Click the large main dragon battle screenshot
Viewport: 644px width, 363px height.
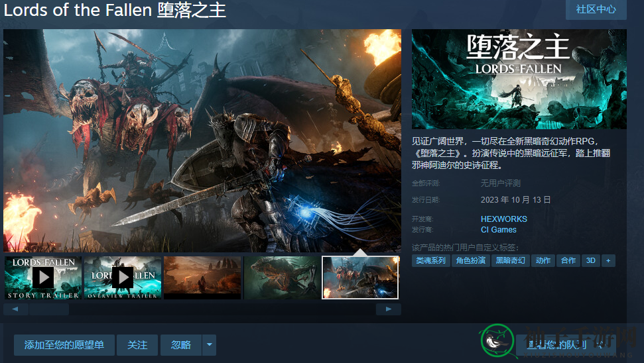tap(202, 140)
